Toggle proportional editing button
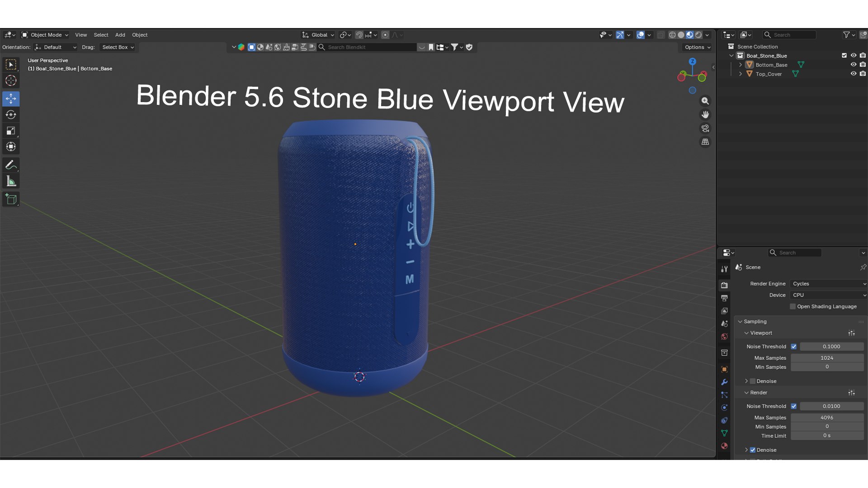The width and height of the screenshot is (868, 488). click(385, 35)
